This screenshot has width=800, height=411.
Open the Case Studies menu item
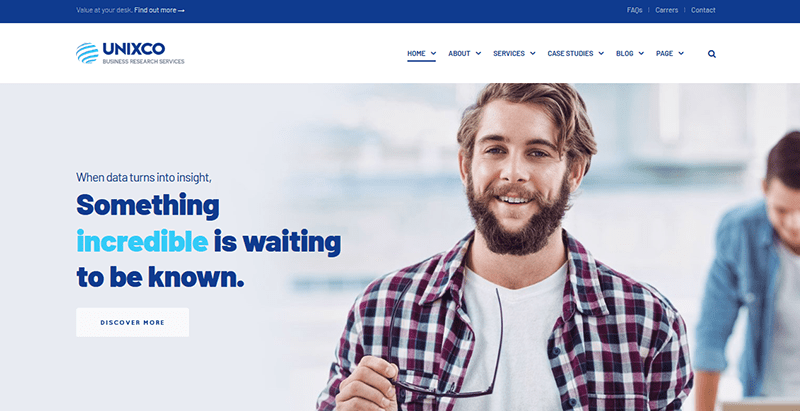pos(570,53)
